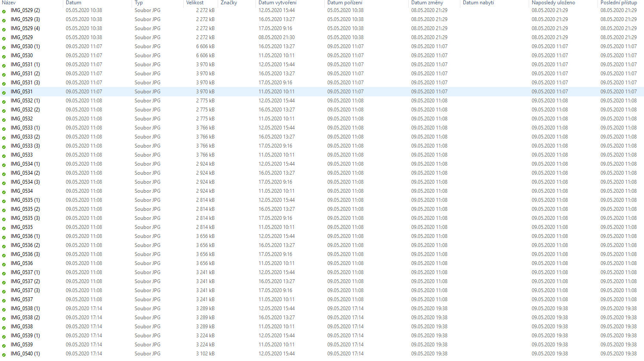Click sync status icon of IMG_0536 (2)
The height and width of the screenshot is (361, 644).
[4, 246]
